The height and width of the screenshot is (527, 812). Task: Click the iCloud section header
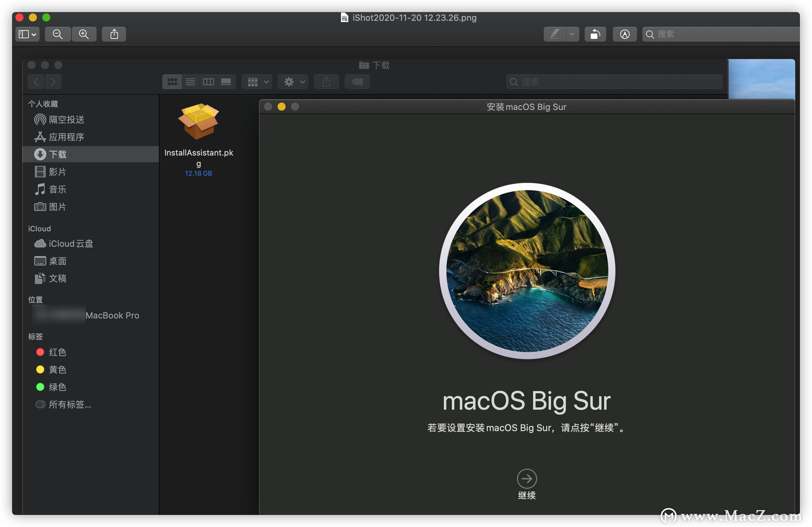point(39,228)
